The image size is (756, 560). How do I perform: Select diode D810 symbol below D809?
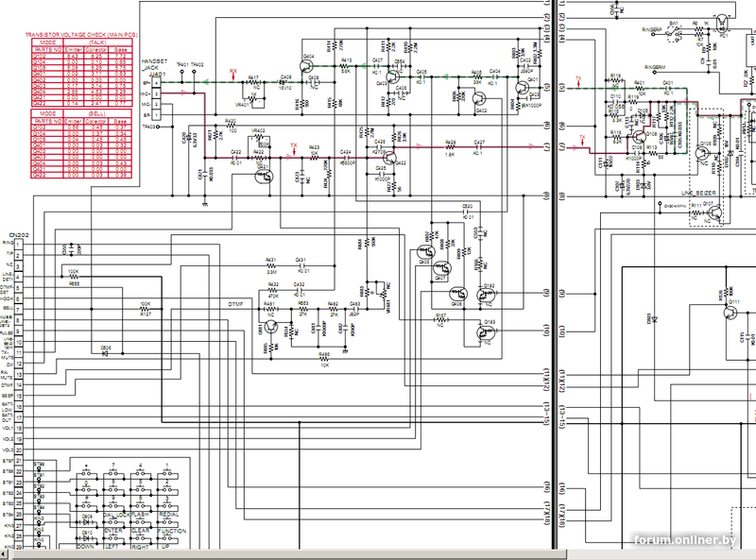click(86, 538)
